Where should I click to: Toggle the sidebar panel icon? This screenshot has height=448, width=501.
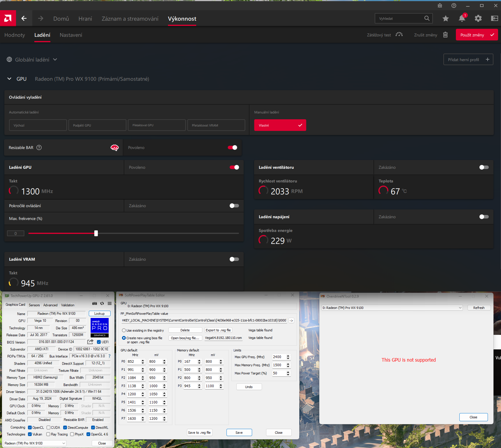coord(495,19)
